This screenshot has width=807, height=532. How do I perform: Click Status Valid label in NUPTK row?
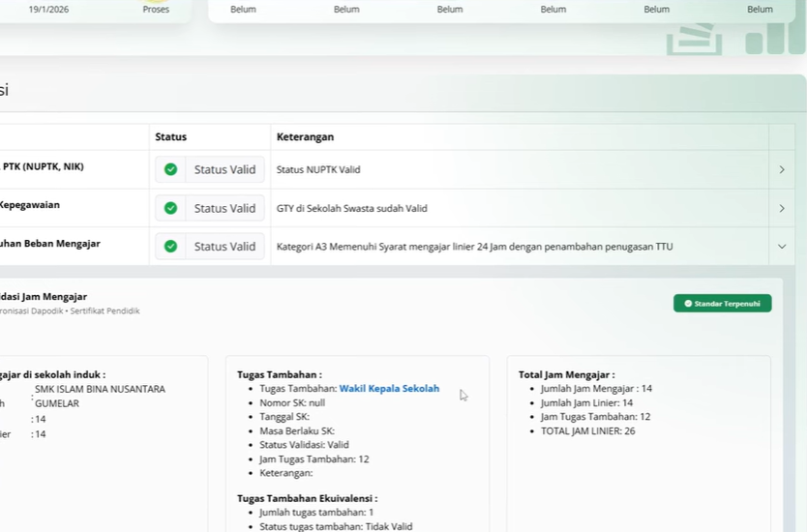224,169
